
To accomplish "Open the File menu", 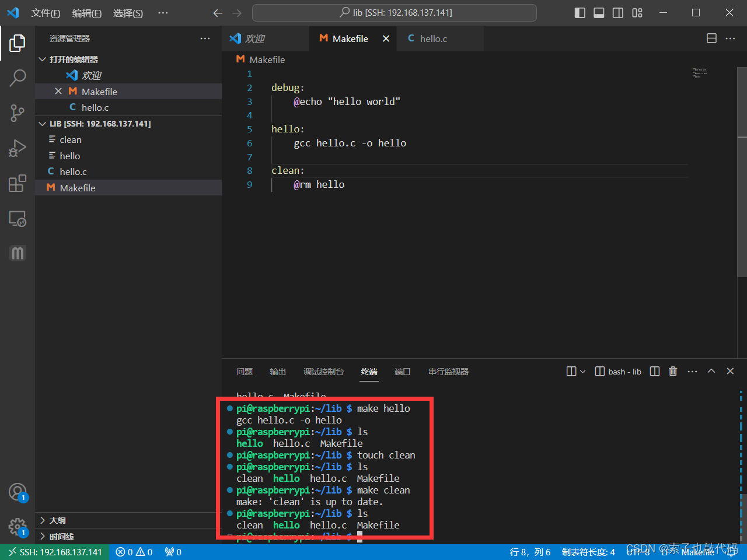I will point(46,13).
